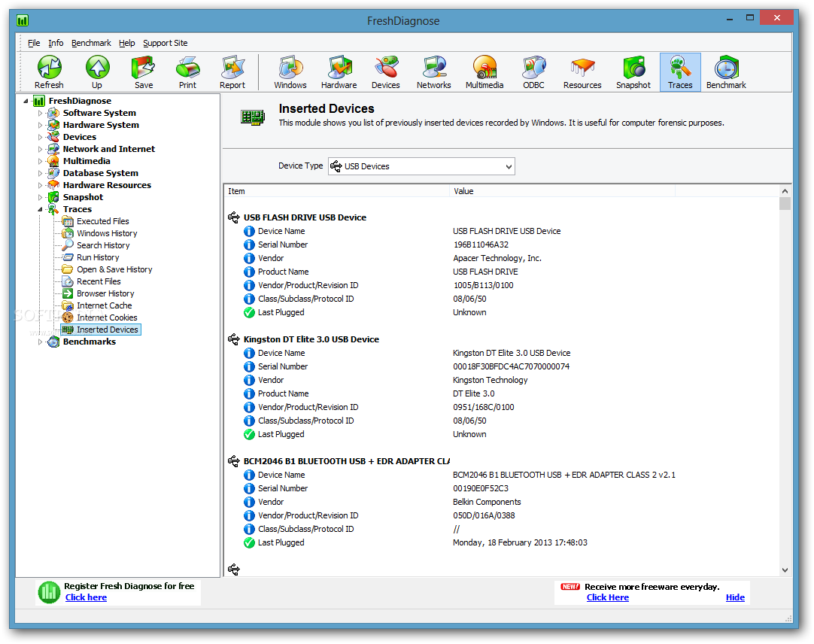The height and width of the screenshot is (644, 814).
Task: Hide the freeware banner via Hide link
Action: click(735, 597)
